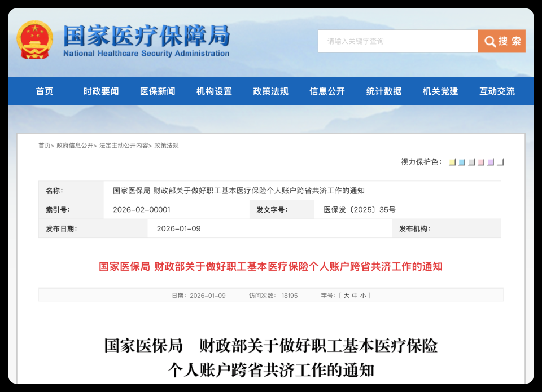Open the 机关党建 menu item
The image size is (542, 392).
click(440, 91)
